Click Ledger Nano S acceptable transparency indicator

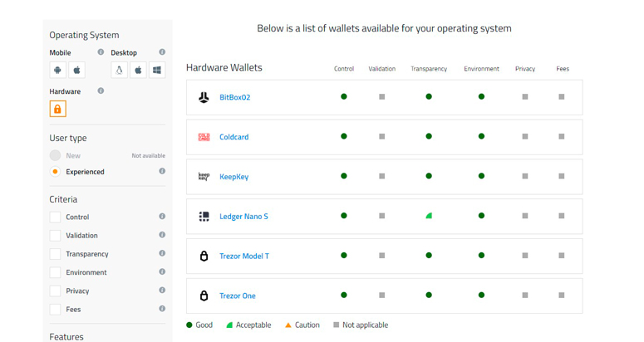[x=429, y=216]
